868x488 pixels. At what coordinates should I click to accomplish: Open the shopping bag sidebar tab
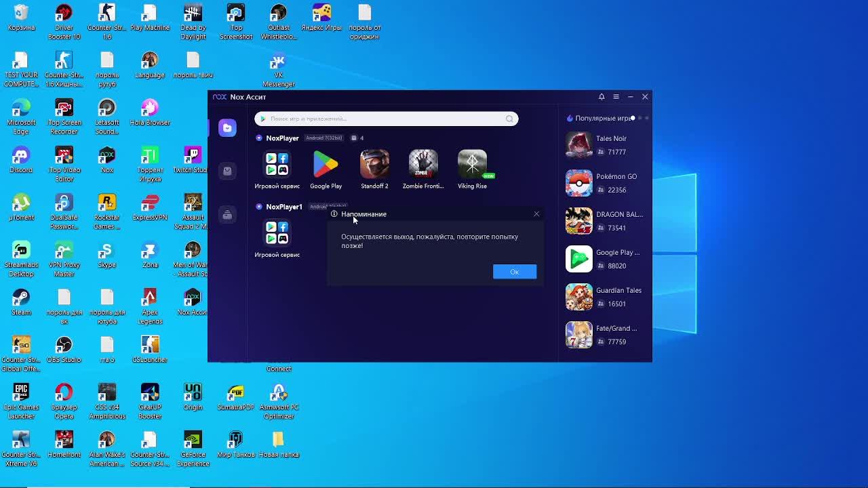227,171
